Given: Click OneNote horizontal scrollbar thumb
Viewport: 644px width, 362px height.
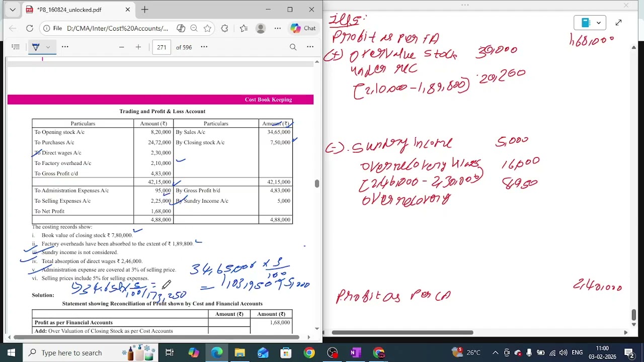Looking at the screenshot, I should 403,332.
